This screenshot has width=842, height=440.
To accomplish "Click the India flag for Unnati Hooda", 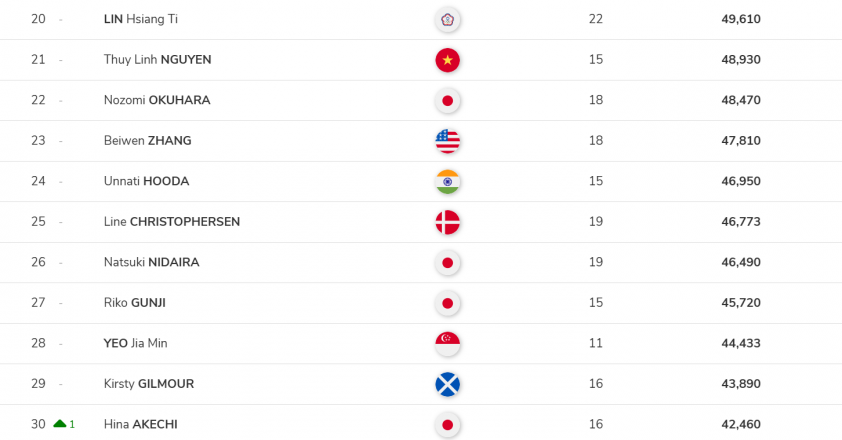I will click(447, 181).
